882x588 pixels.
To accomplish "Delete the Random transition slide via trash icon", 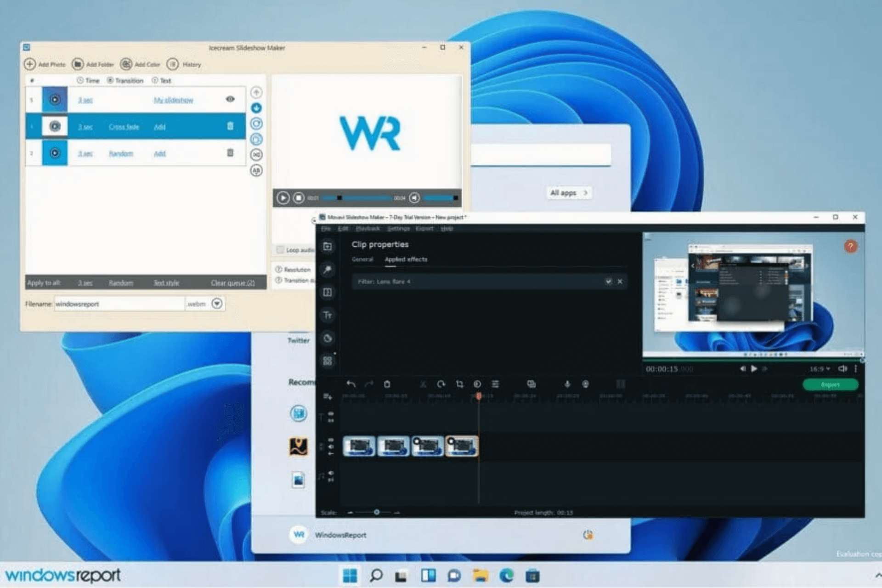I will click(x=230, y=153).
